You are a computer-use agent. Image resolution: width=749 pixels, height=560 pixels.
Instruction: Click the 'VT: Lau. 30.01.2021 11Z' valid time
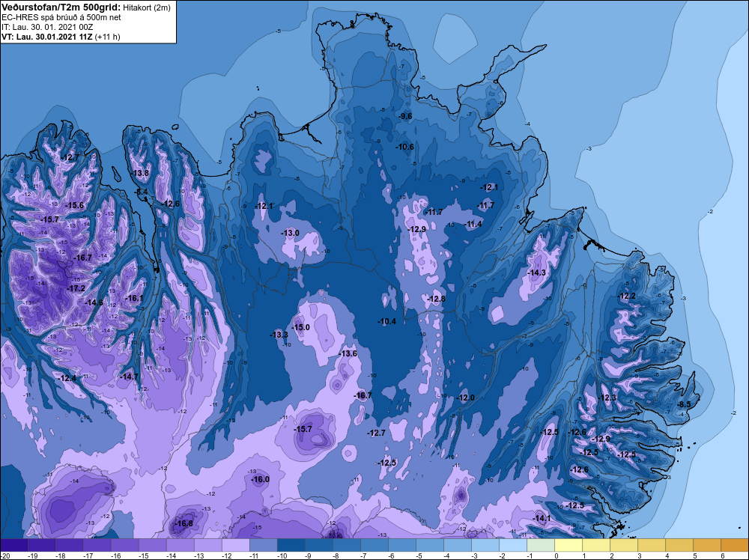[x=47, y=37]
